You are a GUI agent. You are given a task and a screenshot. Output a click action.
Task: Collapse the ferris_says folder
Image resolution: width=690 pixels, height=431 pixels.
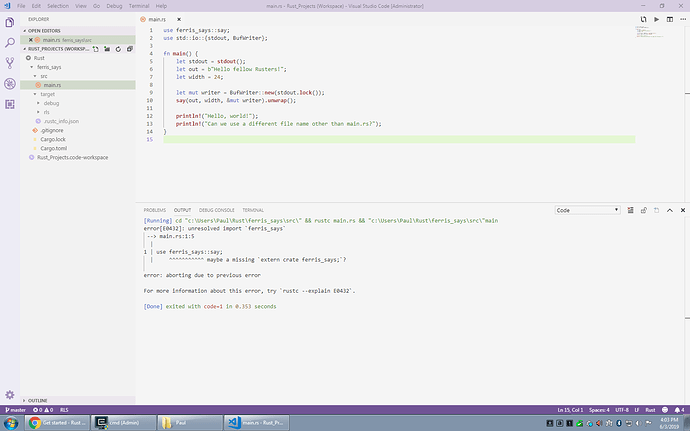coord(32,67)
